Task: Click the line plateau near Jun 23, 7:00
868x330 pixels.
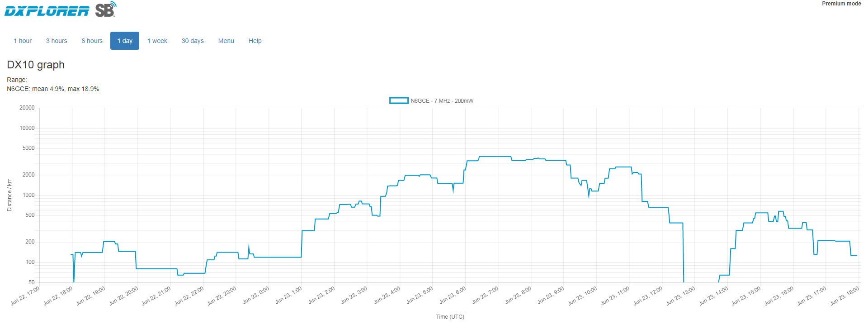Action: tap(495, 157)
